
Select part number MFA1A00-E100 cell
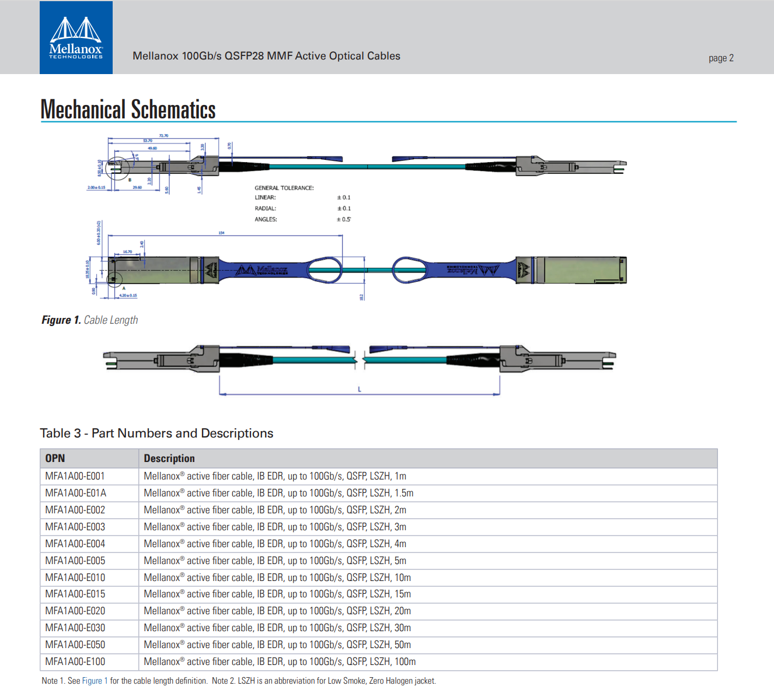75,661
